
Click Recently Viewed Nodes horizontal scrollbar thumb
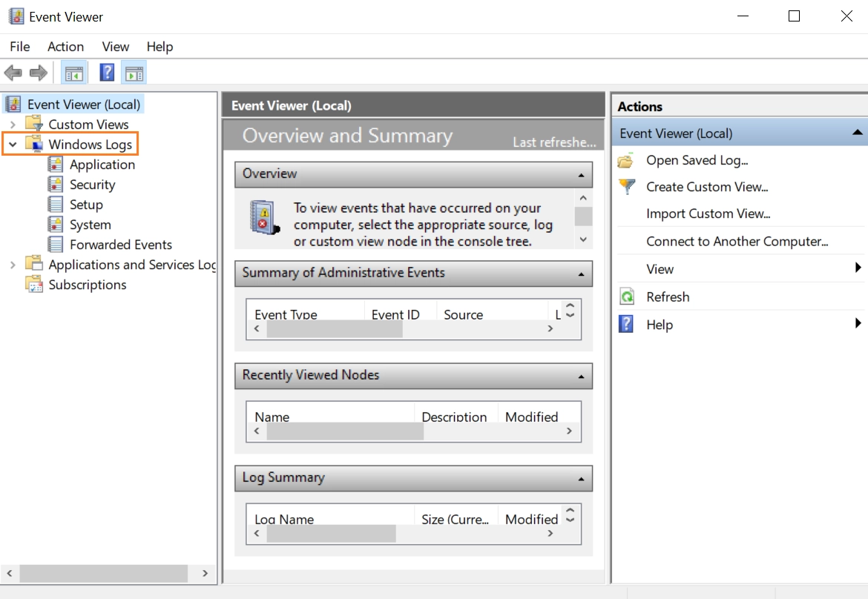click(x=345, y=431)
